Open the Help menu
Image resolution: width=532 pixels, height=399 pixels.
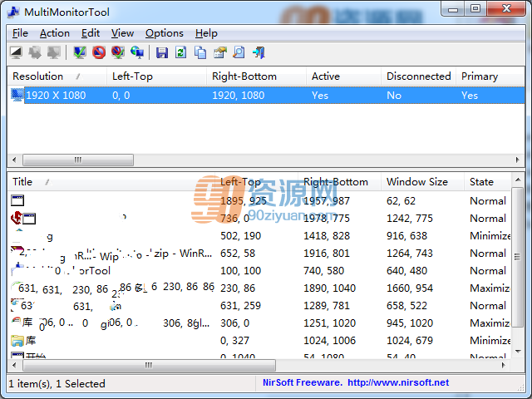pos(206,33)
